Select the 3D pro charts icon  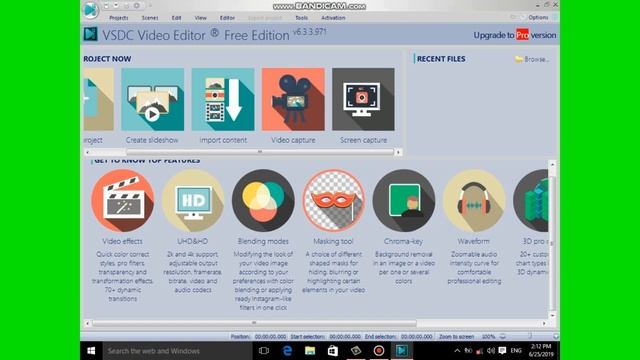[x=531, y=200]
